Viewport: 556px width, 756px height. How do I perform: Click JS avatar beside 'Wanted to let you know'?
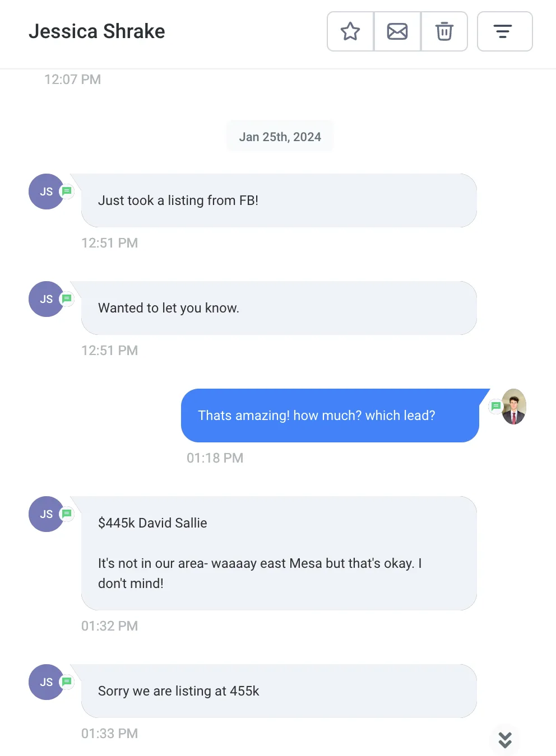pyautogui.click(x=46, y=299)
